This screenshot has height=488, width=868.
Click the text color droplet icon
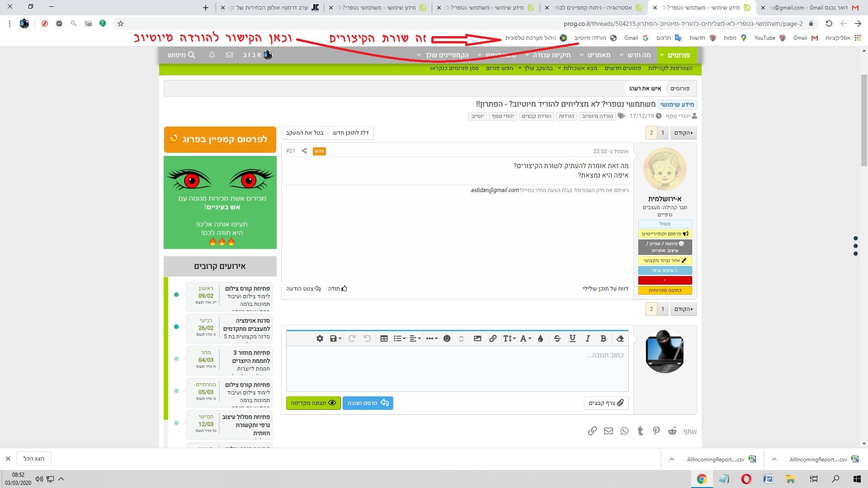point(540,338)
